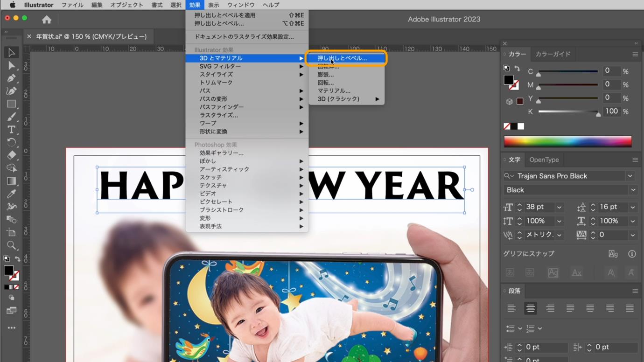
Task: Expand the bullet list options dropdown
Action: tap(520, 329)
